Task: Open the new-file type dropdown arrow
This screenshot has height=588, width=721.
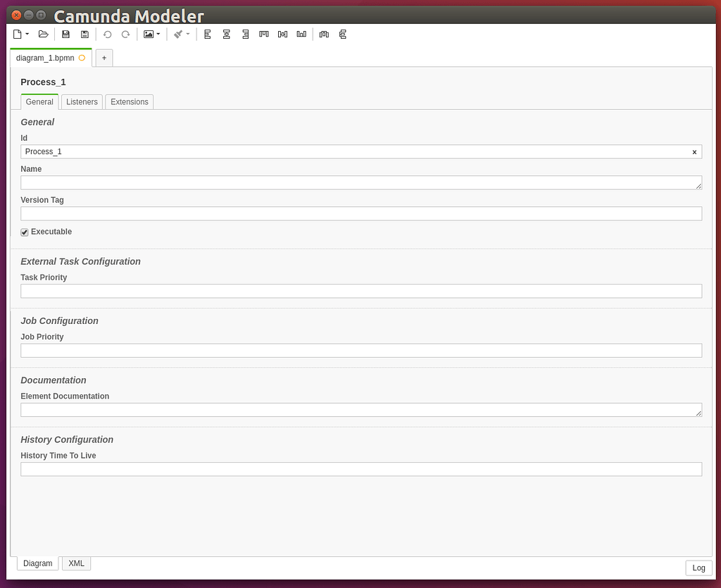Action: point(27,34)
